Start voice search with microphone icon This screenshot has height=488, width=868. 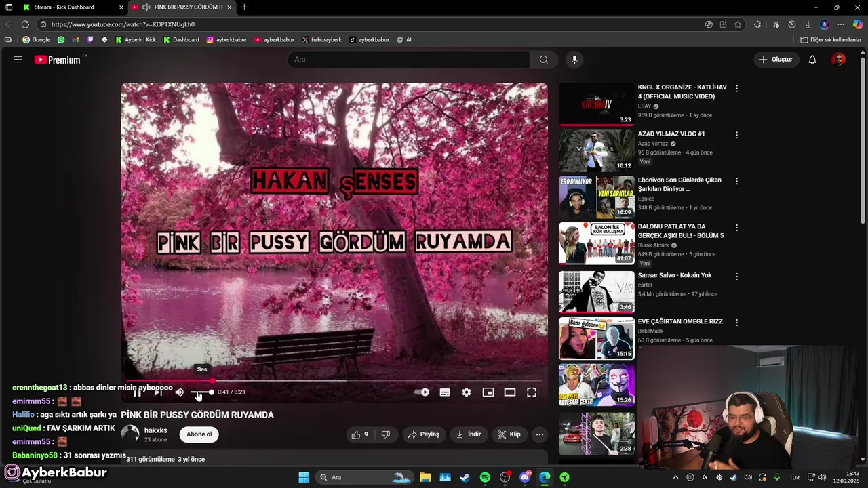574,60
